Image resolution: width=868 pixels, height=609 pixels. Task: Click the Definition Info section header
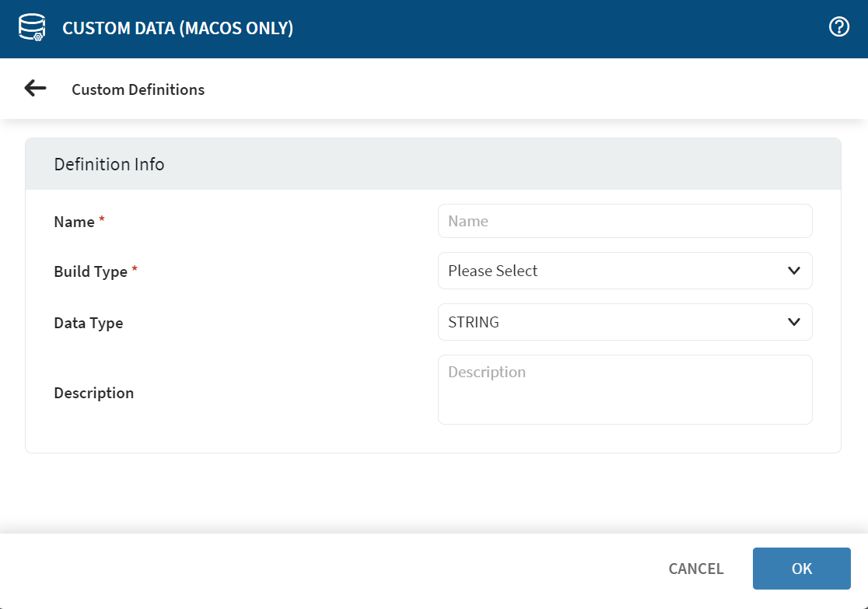coord(109,164)
